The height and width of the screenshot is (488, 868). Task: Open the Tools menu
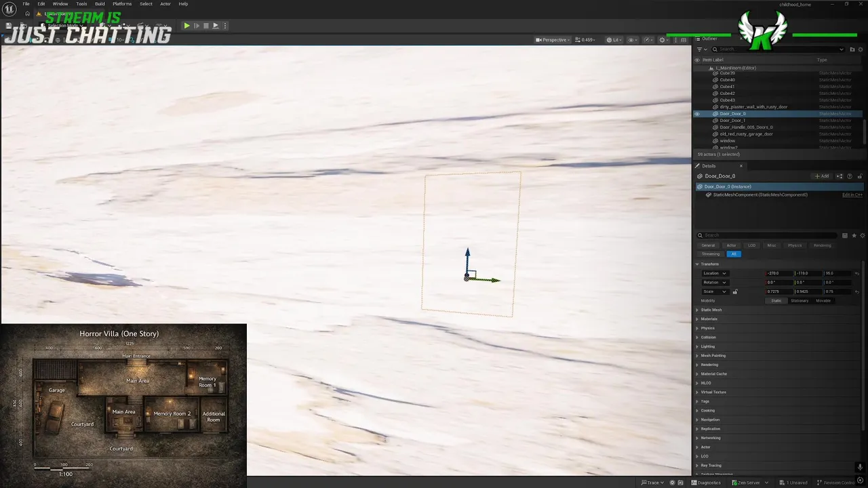pos(81,4)
